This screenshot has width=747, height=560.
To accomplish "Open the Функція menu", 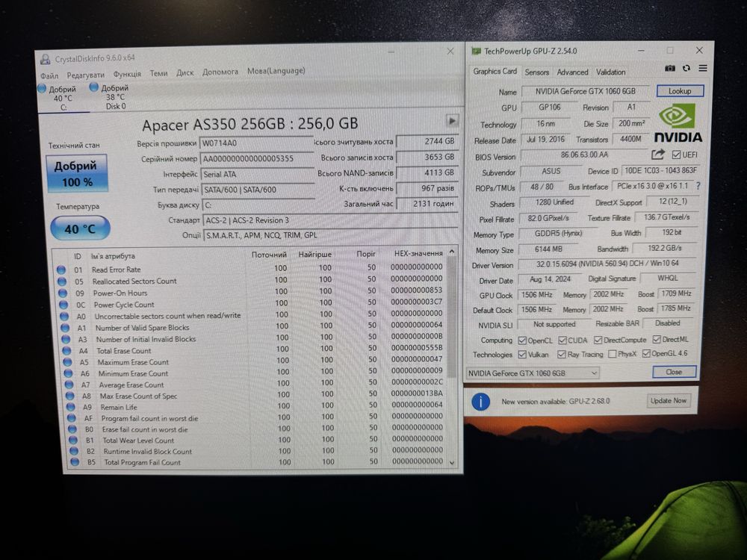I will click(x=127, y=74).
